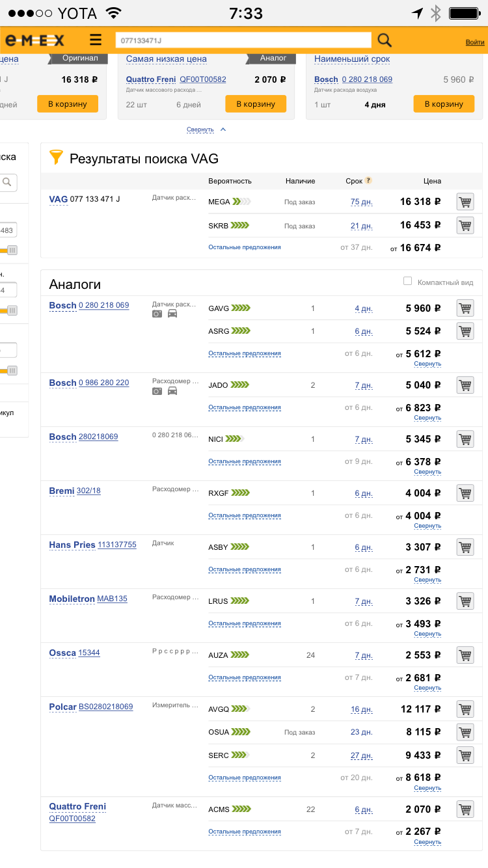Open car applicability icon for Bosch 0 986 280 220
The width and height of the screenshot is (488, 868).
click(172, 391)
